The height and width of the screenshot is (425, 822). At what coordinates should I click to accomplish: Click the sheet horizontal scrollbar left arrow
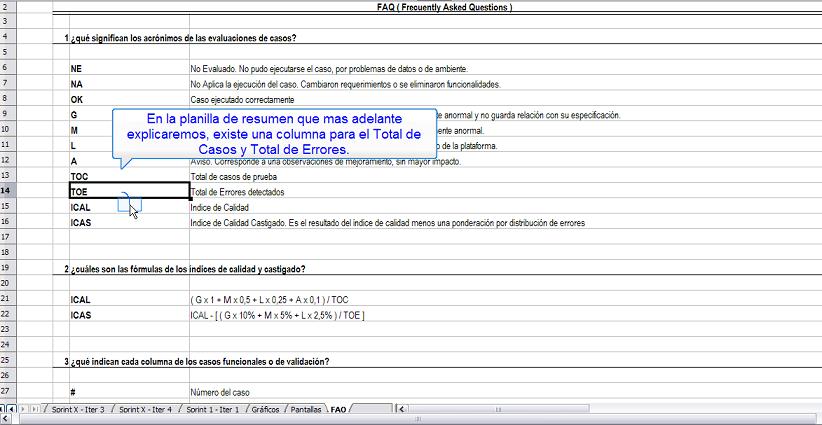pos(401,409)
